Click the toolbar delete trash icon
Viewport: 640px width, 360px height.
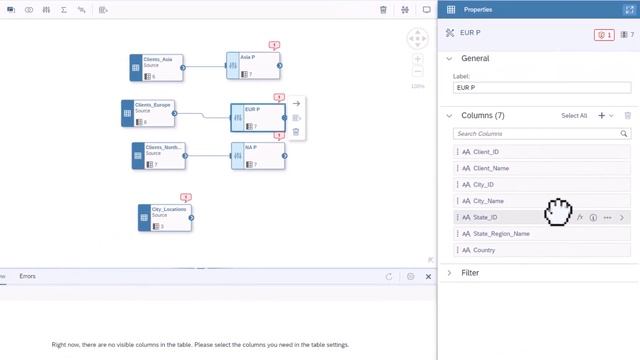point(383,10)
